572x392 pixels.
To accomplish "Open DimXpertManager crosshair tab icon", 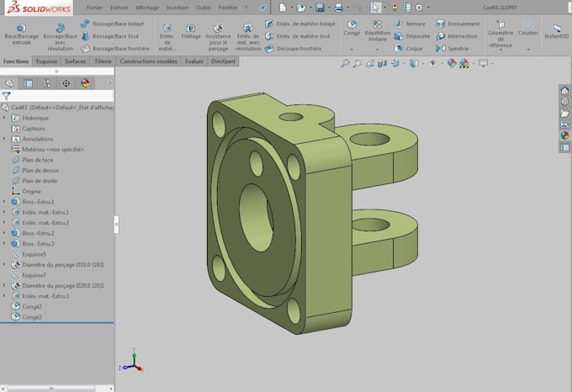I will click(x=66, y=83).
